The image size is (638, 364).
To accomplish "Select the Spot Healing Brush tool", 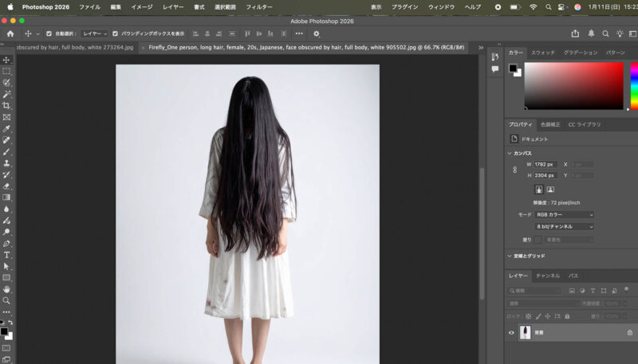I will (6, 140).
